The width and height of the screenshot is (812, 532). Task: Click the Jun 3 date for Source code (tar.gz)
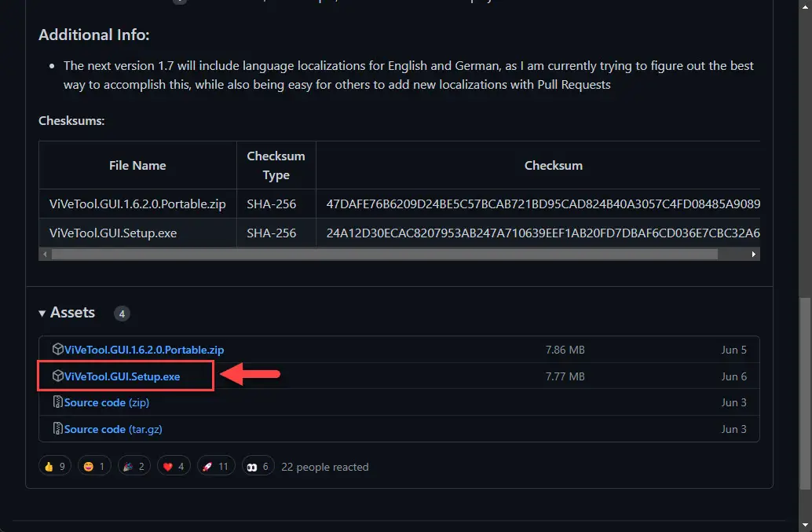(x=734, y=429)
